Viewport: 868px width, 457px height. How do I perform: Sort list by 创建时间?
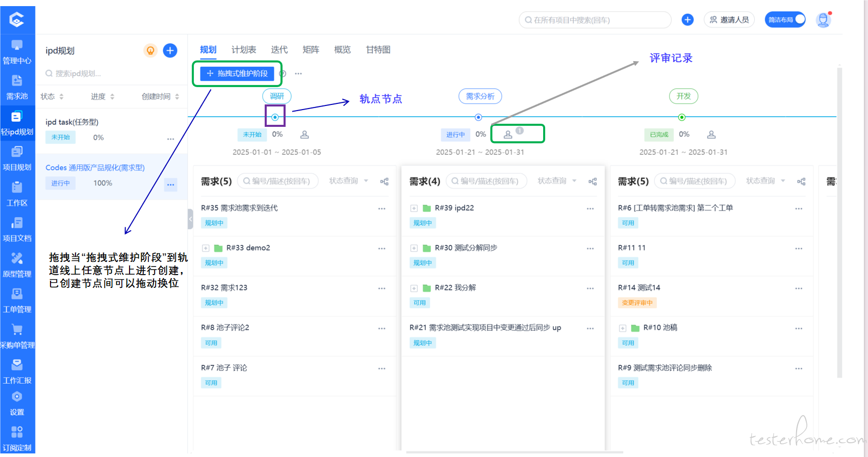pos(160,96)
